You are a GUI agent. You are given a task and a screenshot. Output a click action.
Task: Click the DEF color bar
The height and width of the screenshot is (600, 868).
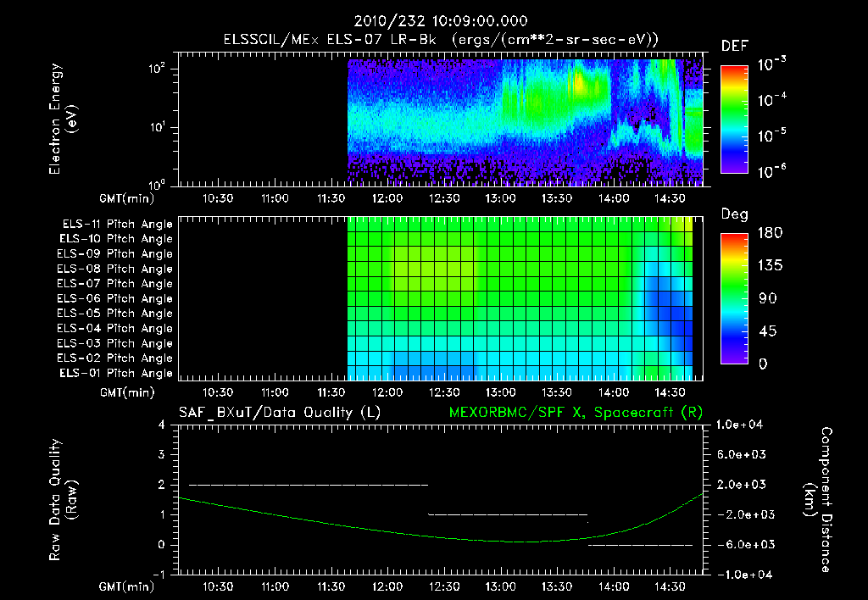[x=734, y=119]
